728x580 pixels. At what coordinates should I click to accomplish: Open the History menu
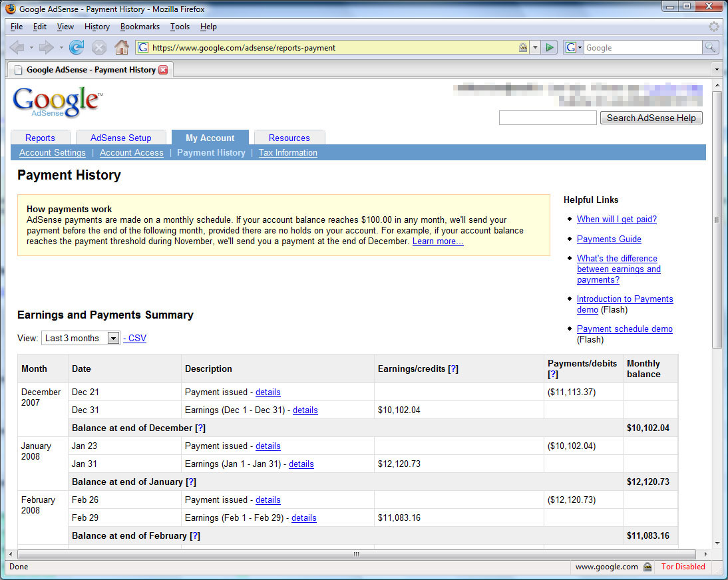point(97,27)
